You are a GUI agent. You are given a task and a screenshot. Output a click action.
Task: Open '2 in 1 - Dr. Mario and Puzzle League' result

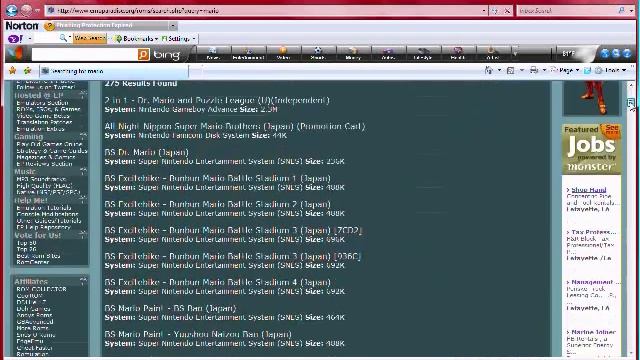[217, 100]
